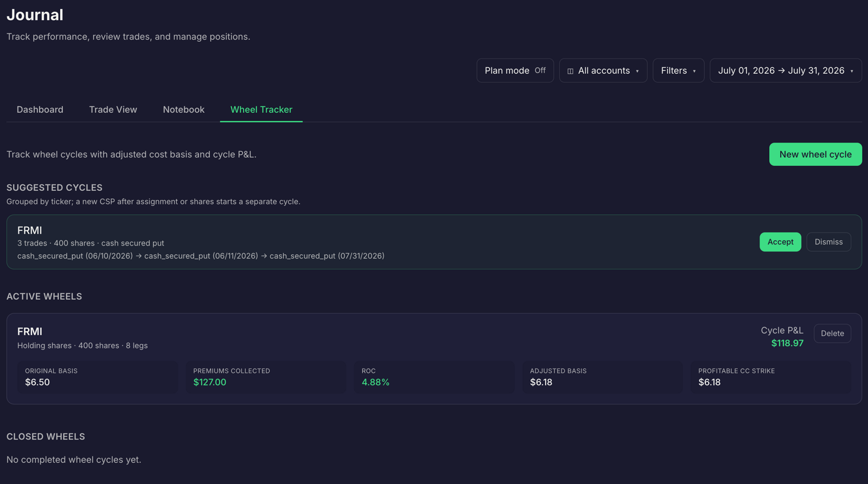Viewport: 868px width, 484px height.
Task: Go to the Notebook tab
Action: pyautogui.click(x=183, y=109)
